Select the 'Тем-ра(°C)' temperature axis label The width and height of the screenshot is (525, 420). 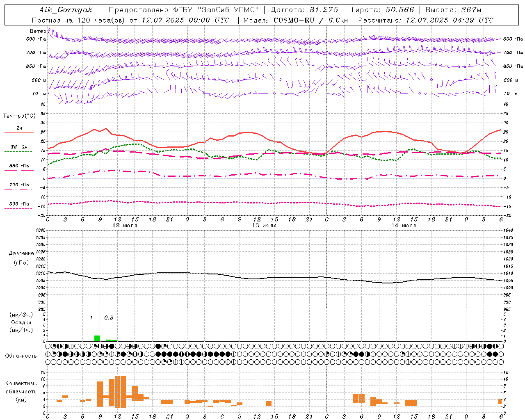click(x=19, y=116)
